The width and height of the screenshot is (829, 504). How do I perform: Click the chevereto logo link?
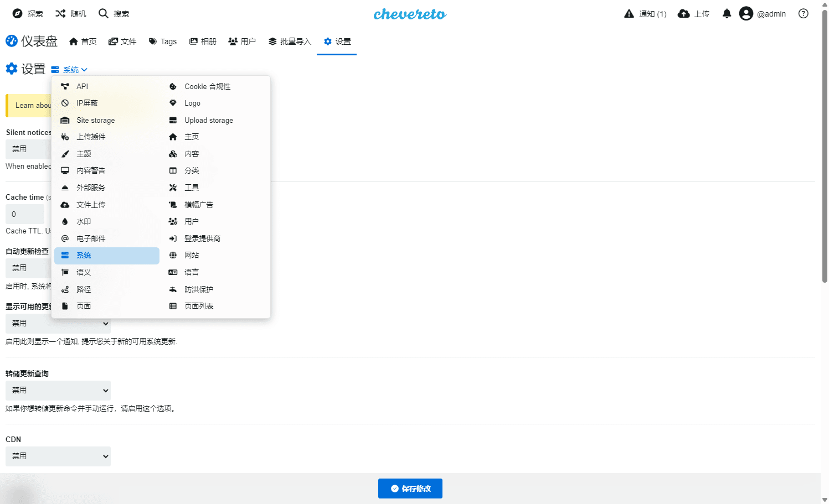coord(410,14)
